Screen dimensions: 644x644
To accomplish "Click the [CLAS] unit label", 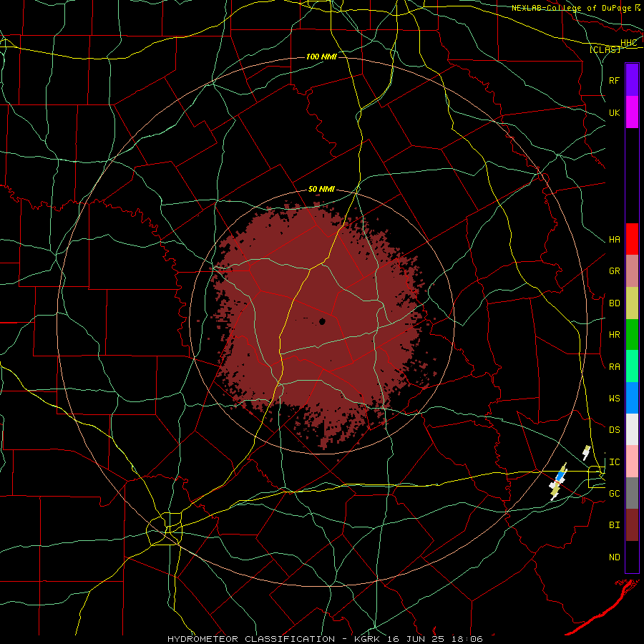I will click(x=605, y=49).
